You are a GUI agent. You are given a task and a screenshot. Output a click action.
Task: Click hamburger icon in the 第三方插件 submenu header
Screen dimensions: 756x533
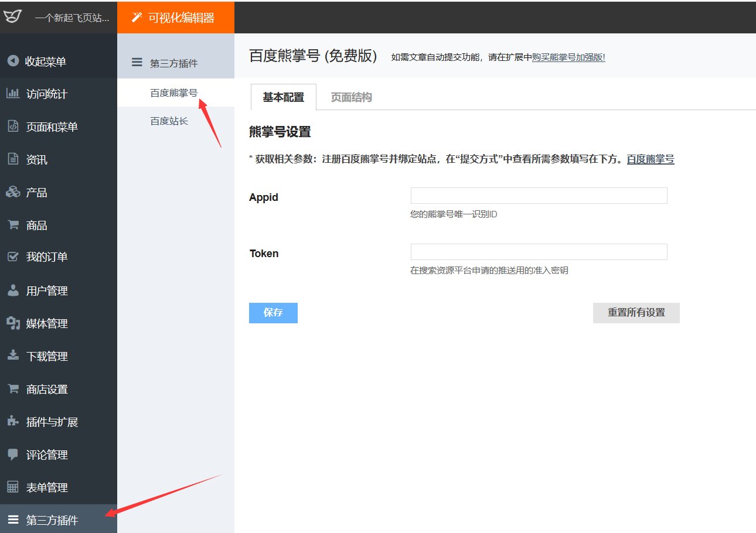point(137,63)
